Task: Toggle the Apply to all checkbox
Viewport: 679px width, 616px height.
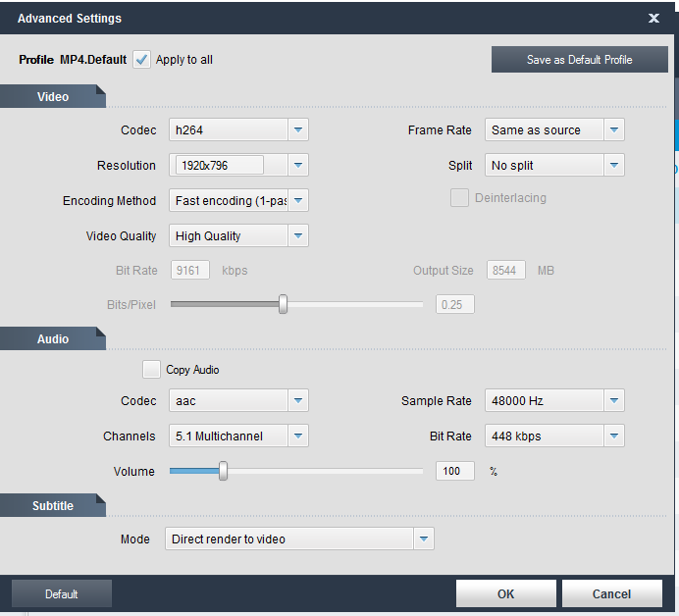Action: pos(142,59)
